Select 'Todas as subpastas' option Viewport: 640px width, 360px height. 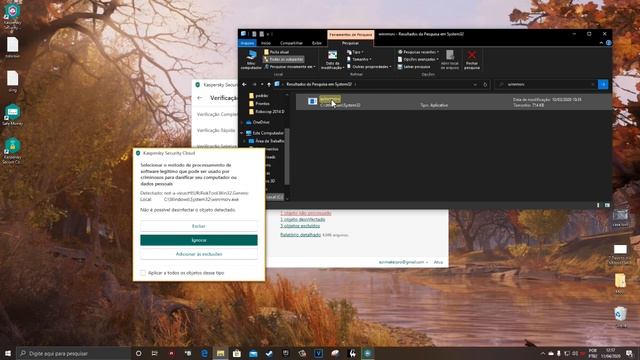(x=284, y=60)
